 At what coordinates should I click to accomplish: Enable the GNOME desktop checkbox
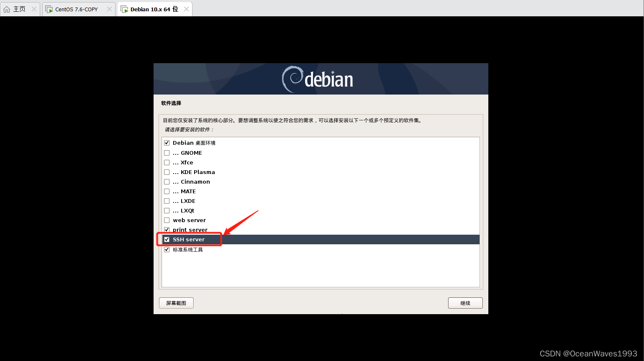click(x=167, y=153)
